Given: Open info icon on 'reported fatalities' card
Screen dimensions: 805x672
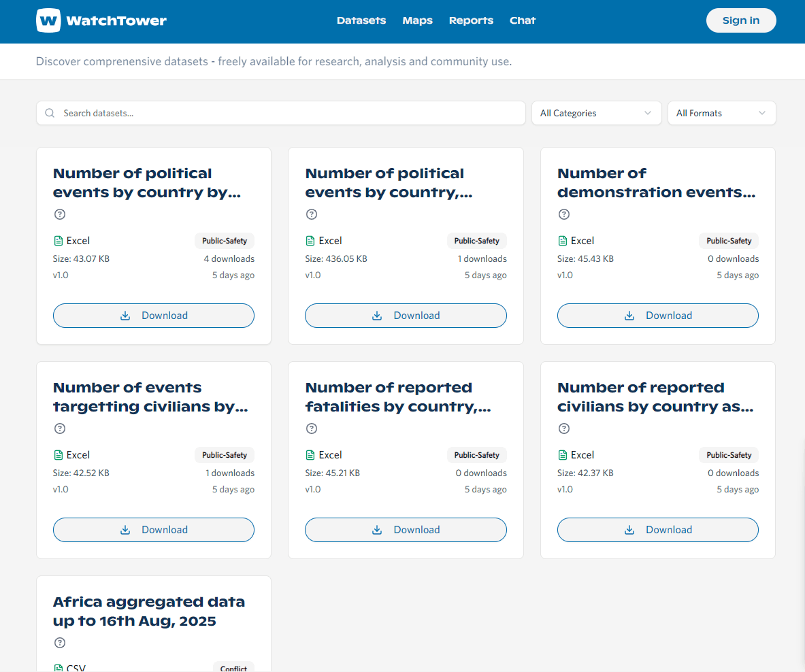Looking at the screenshot, I should click(312, 429).
